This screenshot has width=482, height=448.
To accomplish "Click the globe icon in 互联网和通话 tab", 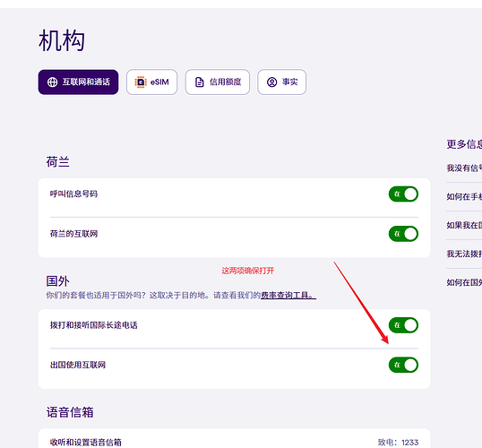I will click(x=52, y=82).
